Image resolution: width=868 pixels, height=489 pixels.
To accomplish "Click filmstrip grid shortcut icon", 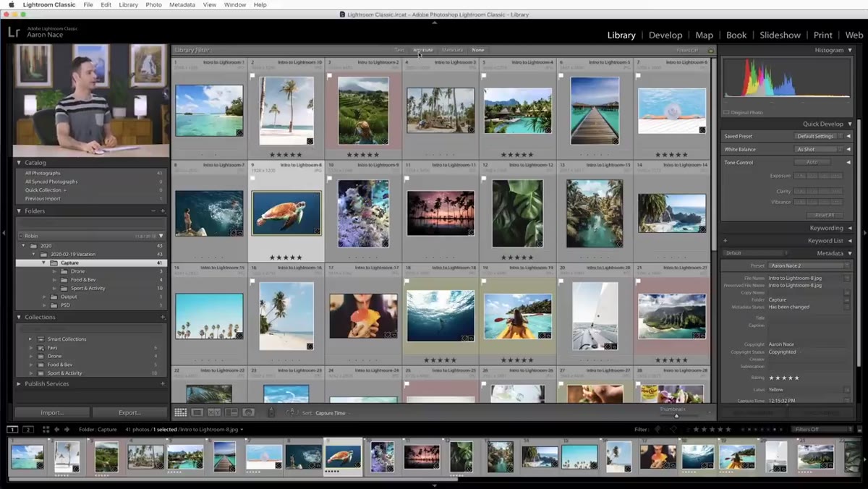I will [46, 430].
